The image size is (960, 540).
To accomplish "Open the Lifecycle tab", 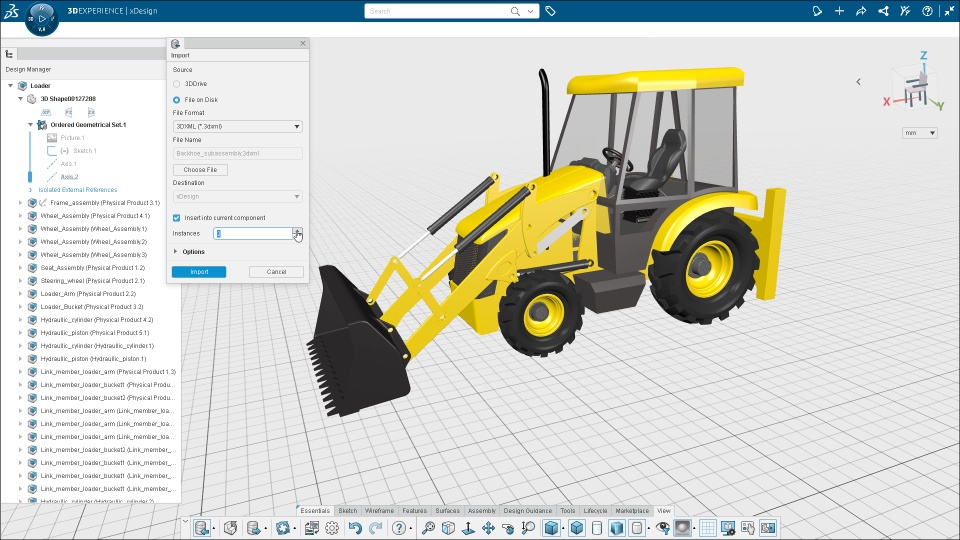I will click(595, 511).
